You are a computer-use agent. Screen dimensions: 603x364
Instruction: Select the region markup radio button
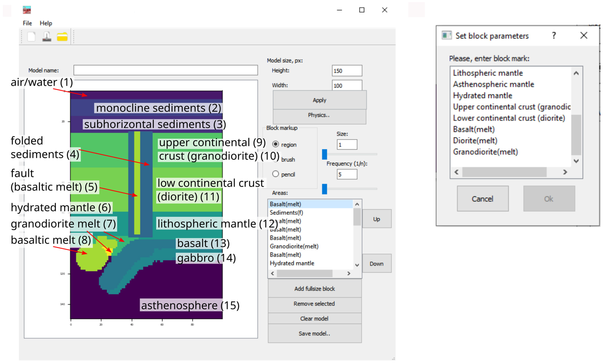point(275,144)
